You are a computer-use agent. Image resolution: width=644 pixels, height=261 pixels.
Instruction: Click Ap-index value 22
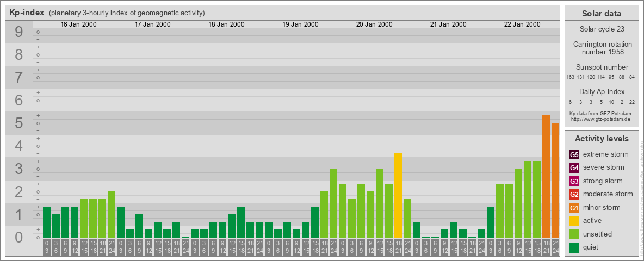631,102
